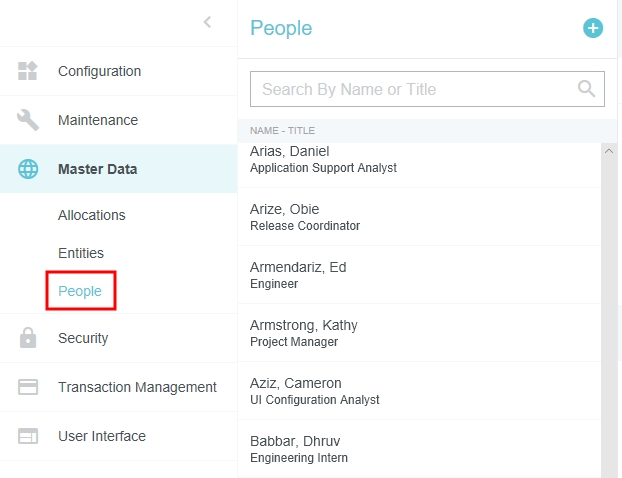Open the Maintenance menu section
The width and height of the screenshot is (622, 478).
pyautogui.click(x=98, y=120)
